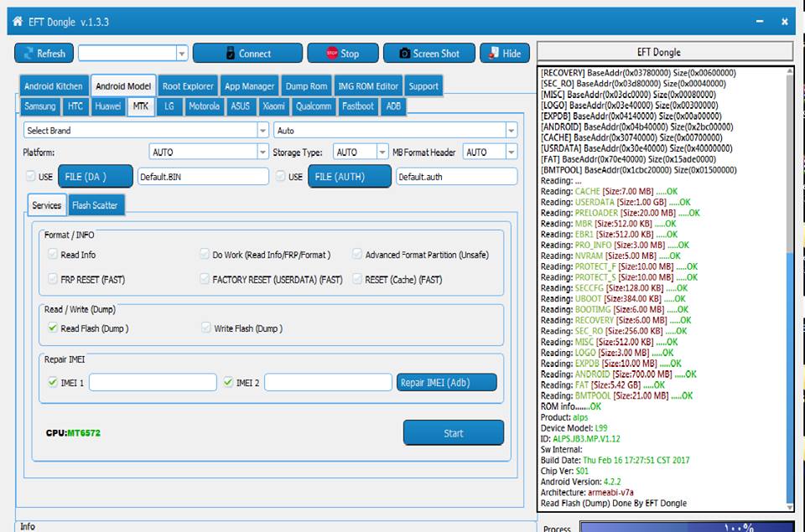Image resolution: width=805 pixels, height=532 pixels.
Task: Click the IMEI 2 input field
Action: (x=328, y=382)
